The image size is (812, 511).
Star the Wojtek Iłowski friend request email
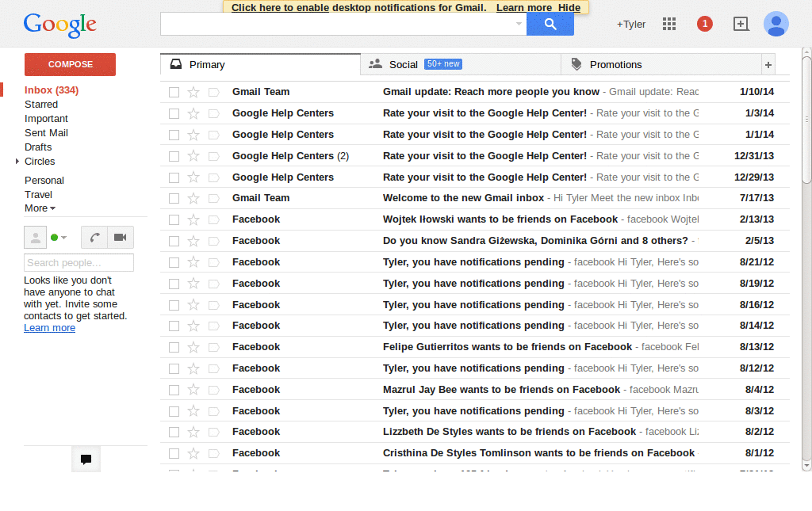tap(193, 219)
